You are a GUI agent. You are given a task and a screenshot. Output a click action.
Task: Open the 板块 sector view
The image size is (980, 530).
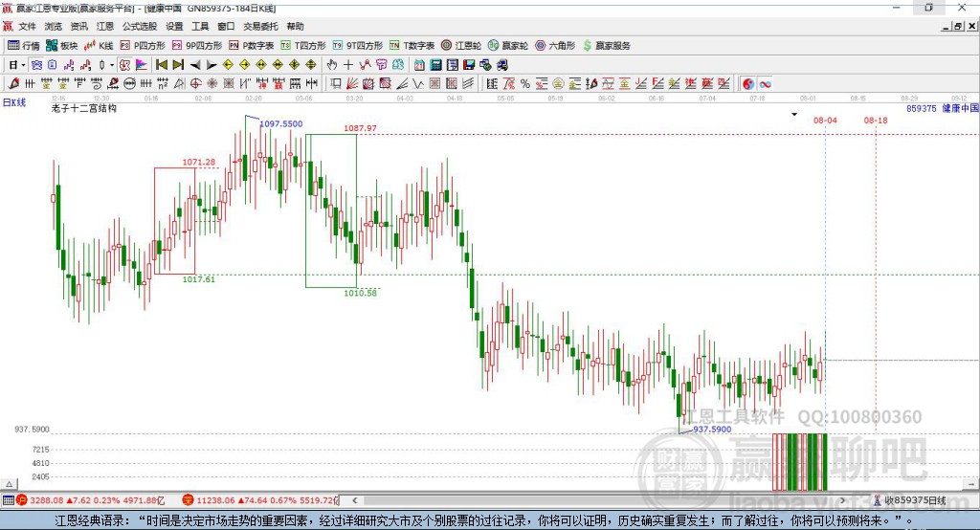(x=61, y=46)
